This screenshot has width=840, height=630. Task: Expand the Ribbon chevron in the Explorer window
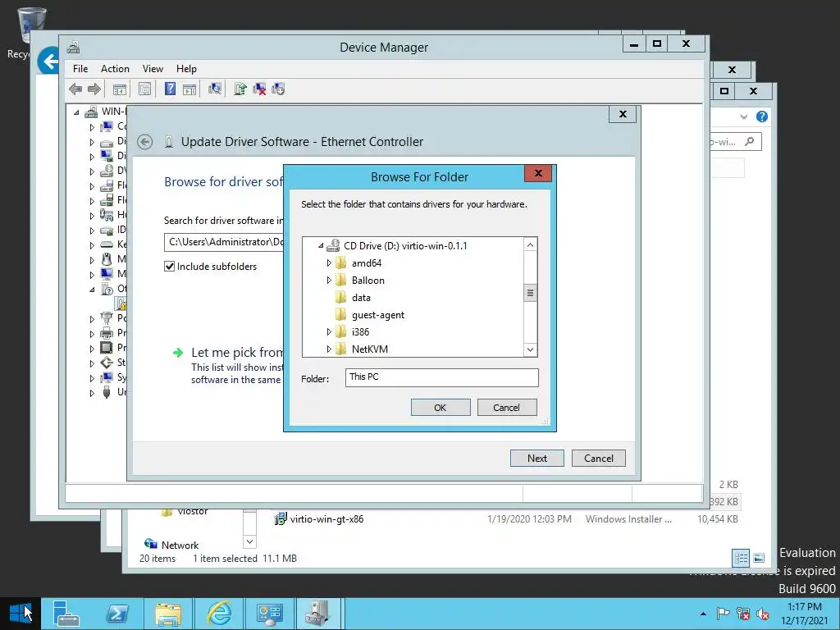(743, 116)
